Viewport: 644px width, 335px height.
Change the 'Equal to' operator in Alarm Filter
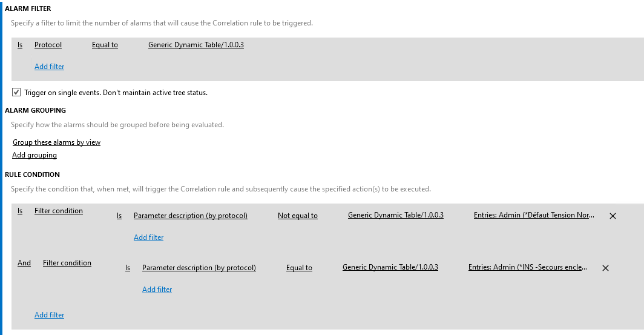(105, 45)
